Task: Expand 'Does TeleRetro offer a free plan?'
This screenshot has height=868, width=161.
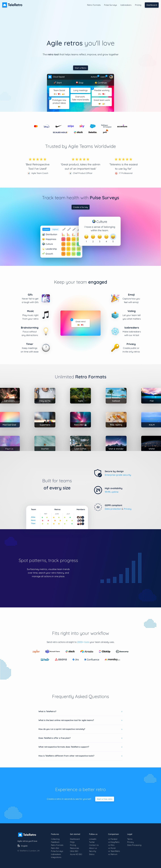Action: click(x=80, y=738)
